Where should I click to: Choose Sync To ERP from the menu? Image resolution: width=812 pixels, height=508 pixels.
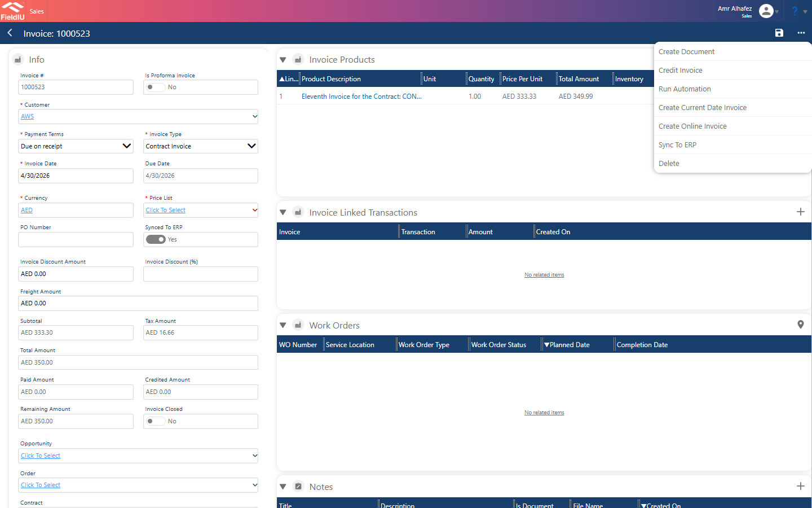tap(732, 144)
